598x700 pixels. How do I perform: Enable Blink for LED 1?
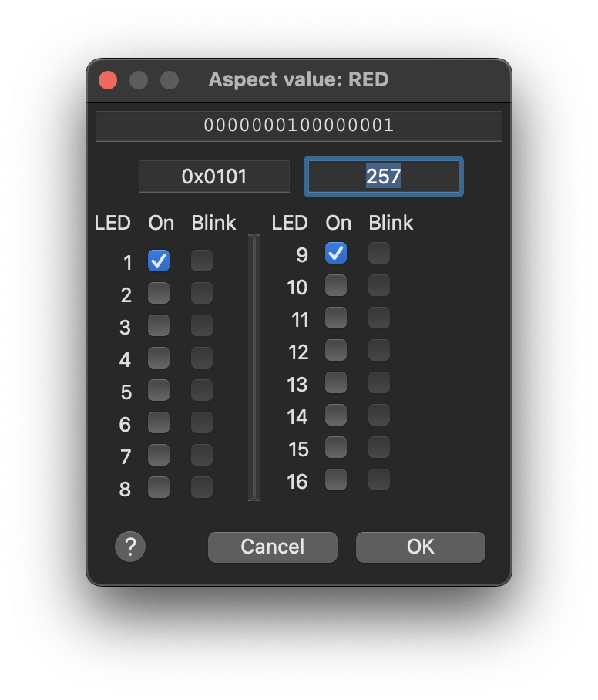(202, 261)
